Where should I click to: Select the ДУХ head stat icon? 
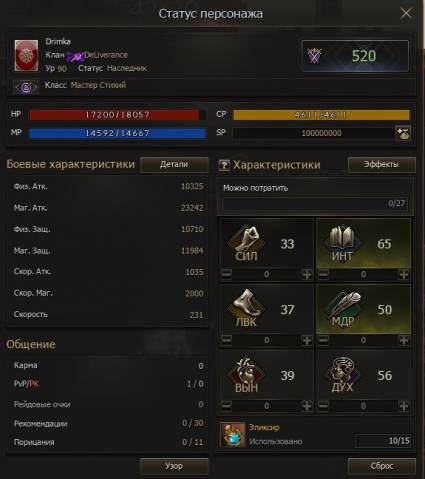pos(342,374)
